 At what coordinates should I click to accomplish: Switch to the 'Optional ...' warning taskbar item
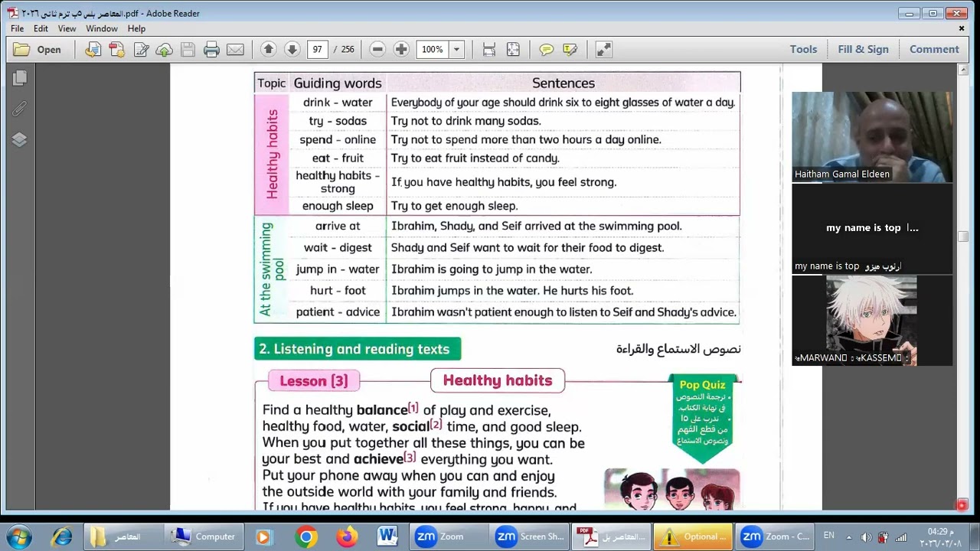[x=694, y=536]
